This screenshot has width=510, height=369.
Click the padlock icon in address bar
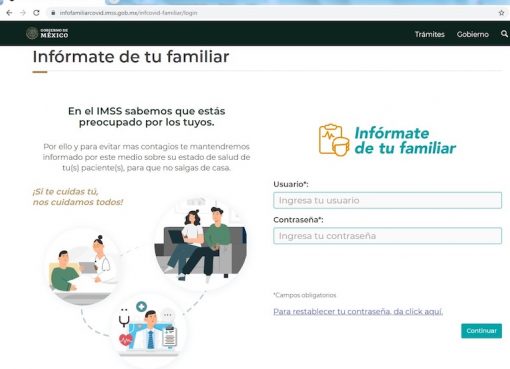53,13
